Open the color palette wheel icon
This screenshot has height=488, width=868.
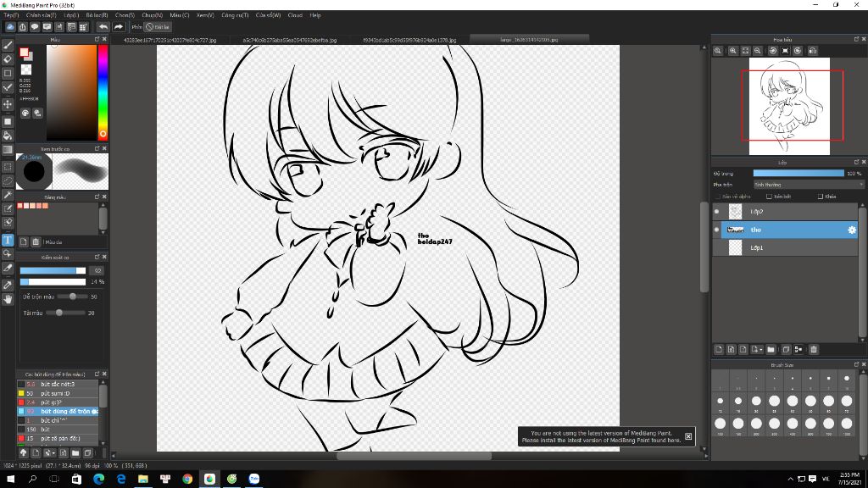25,113
